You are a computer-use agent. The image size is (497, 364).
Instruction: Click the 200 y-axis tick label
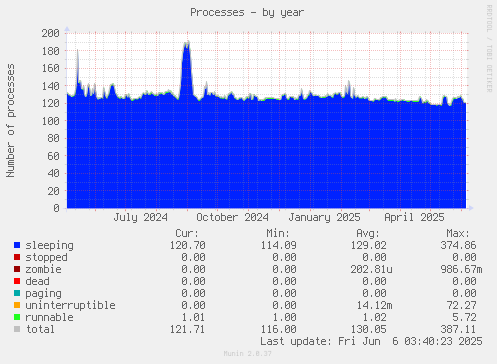point(50,33)
